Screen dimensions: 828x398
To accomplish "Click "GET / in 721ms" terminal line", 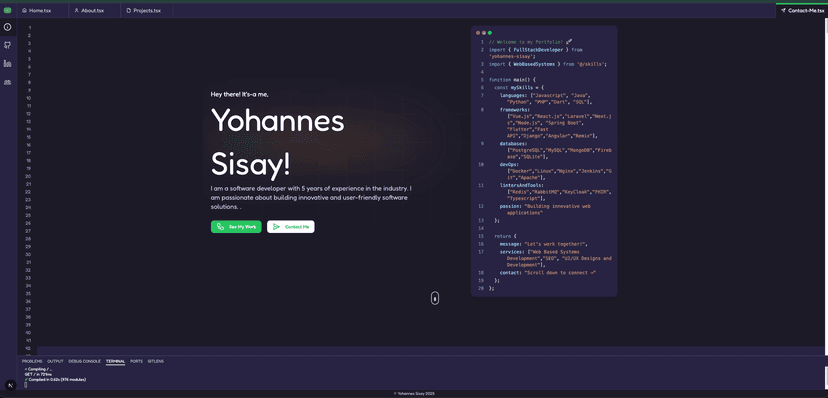I will click(x=38, y=374).
